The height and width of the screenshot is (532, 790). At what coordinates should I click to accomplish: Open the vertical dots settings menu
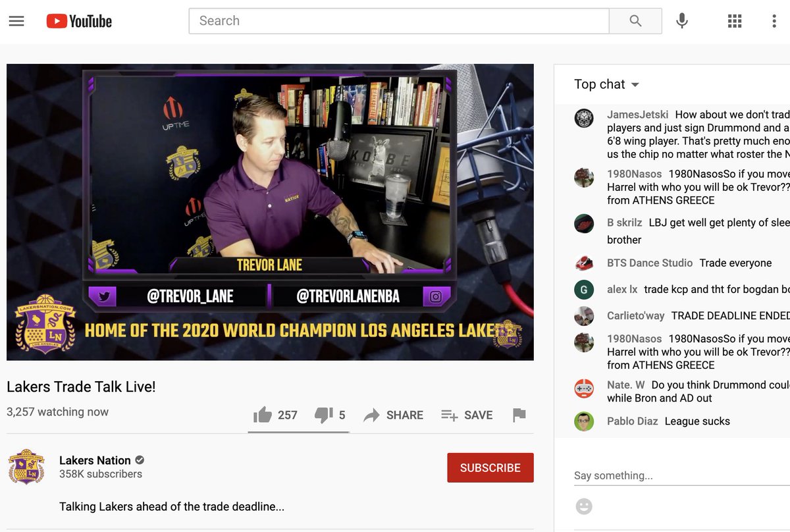tap(774, 21)
